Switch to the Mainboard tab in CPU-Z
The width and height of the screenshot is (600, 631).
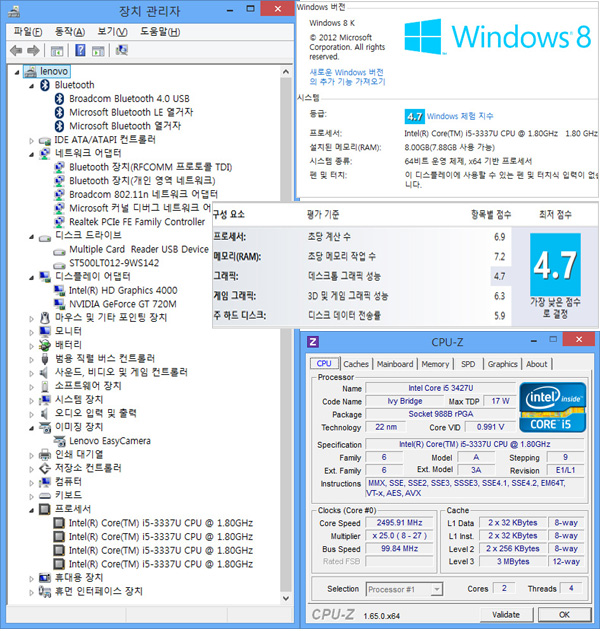tap(395, 364)
